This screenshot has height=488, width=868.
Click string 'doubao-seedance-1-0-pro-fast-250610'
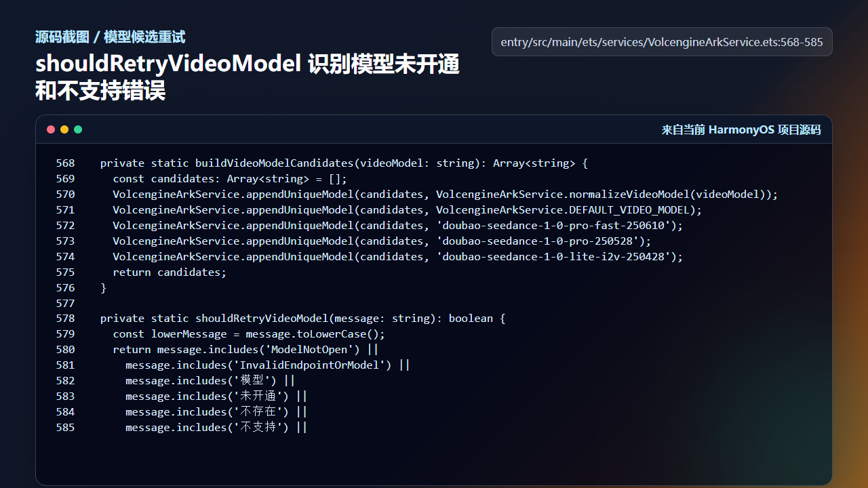click(553, 226)
